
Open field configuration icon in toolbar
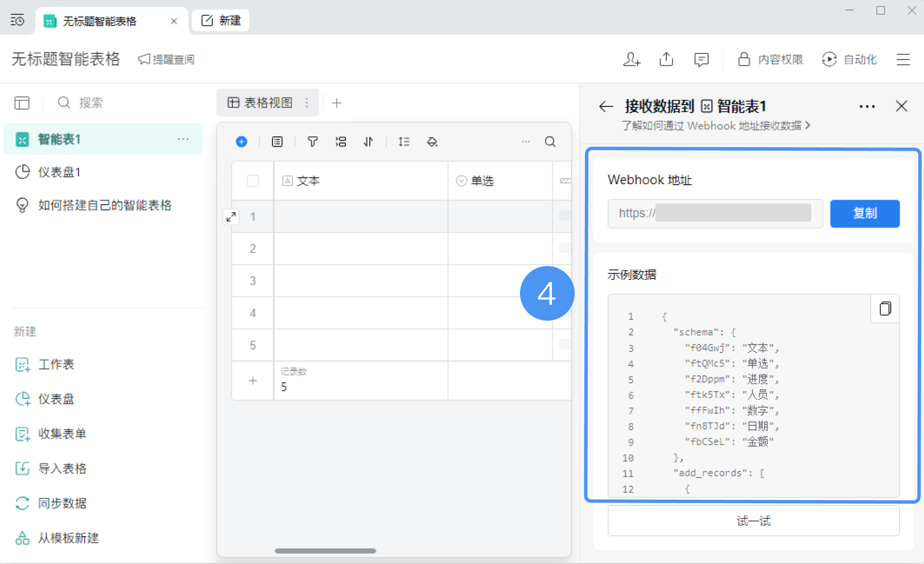(x=277, y=142)
